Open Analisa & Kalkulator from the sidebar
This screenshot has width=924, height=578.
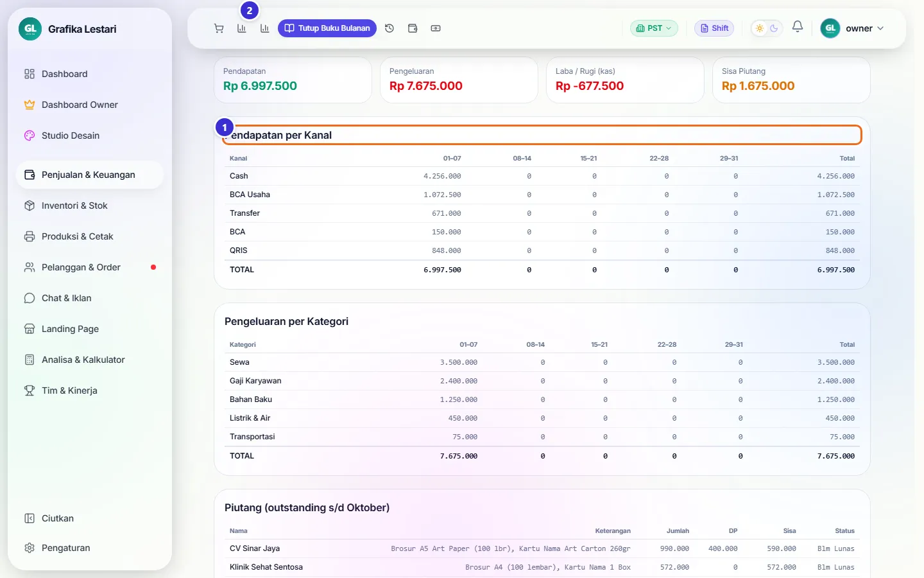pyautogui.click(x=90, y=360)
